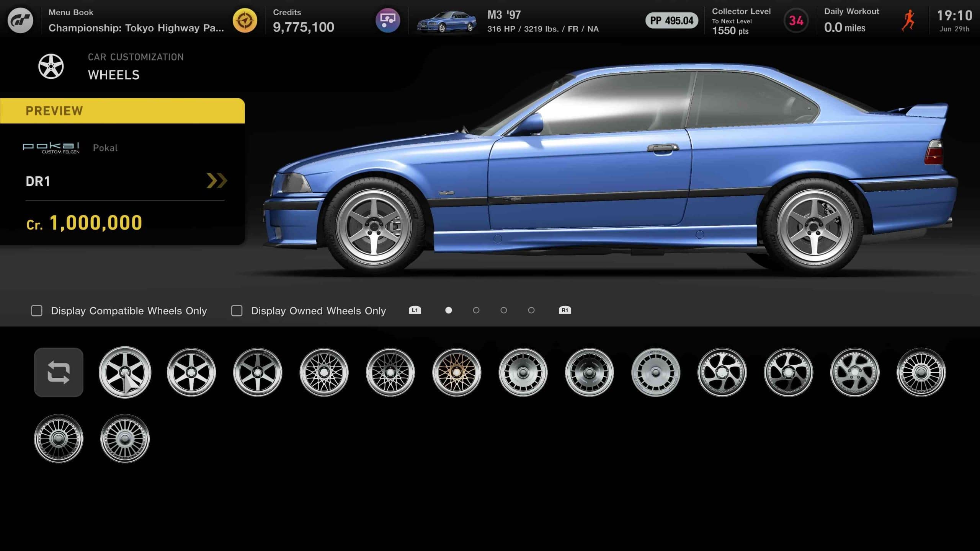
Task: Choose the dark-centered turbofan-style wheel
Action: 590,372
